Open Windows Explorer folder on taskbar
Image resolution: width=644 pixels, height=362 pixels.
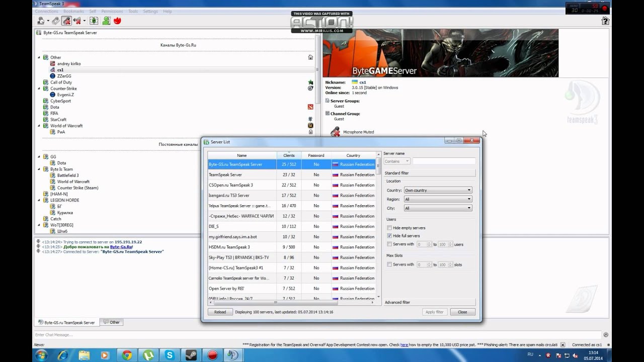[x=84, y=355]
